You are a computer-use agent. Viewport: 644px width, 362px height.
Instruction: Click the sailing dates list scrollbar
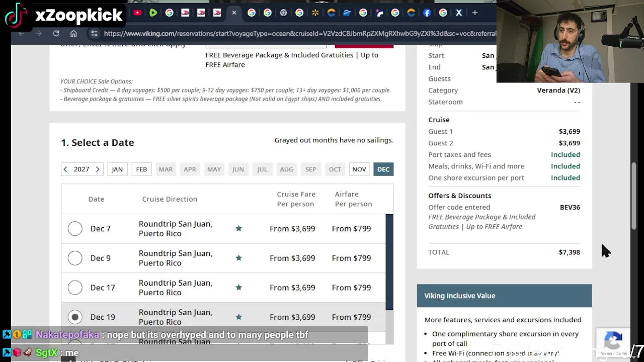click(389, 262)
